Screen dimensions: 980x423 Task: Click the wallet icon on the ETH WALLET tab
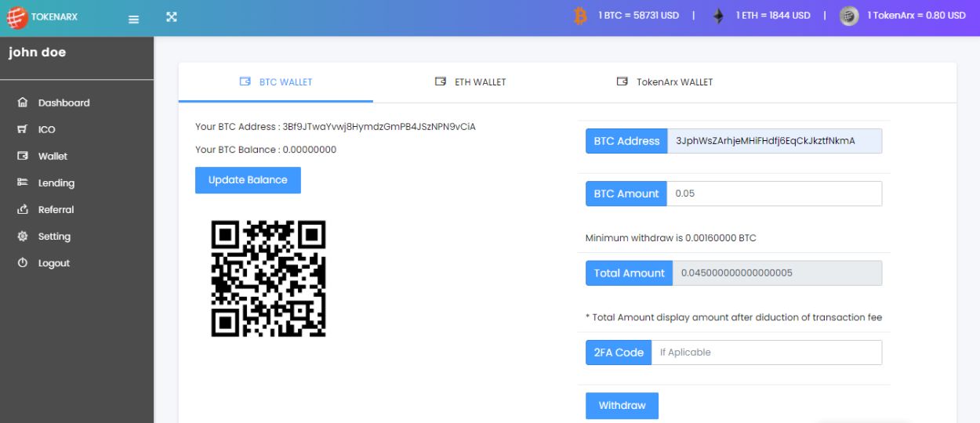(441, 81)
